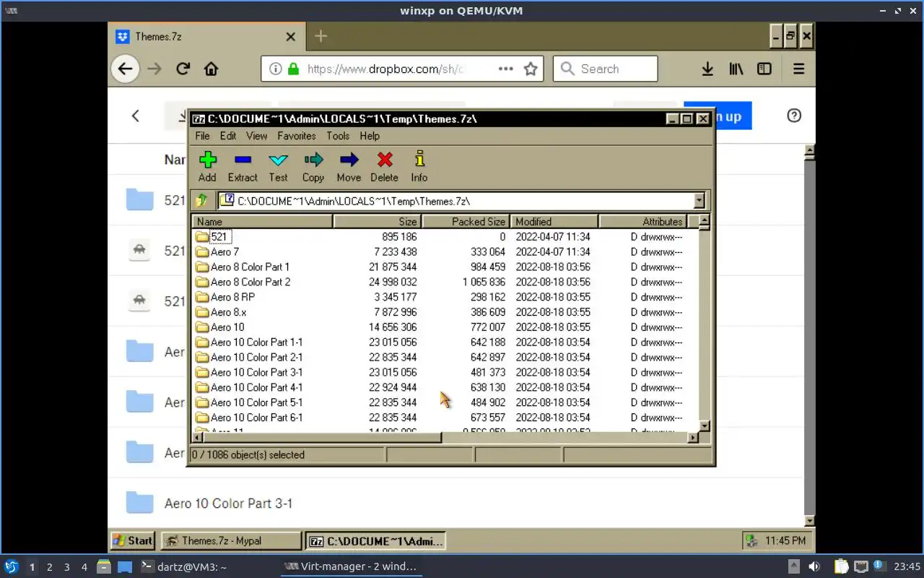Switch to 7-Zip taskbar button
Screen dimensions: 924x578
(375, 540)
